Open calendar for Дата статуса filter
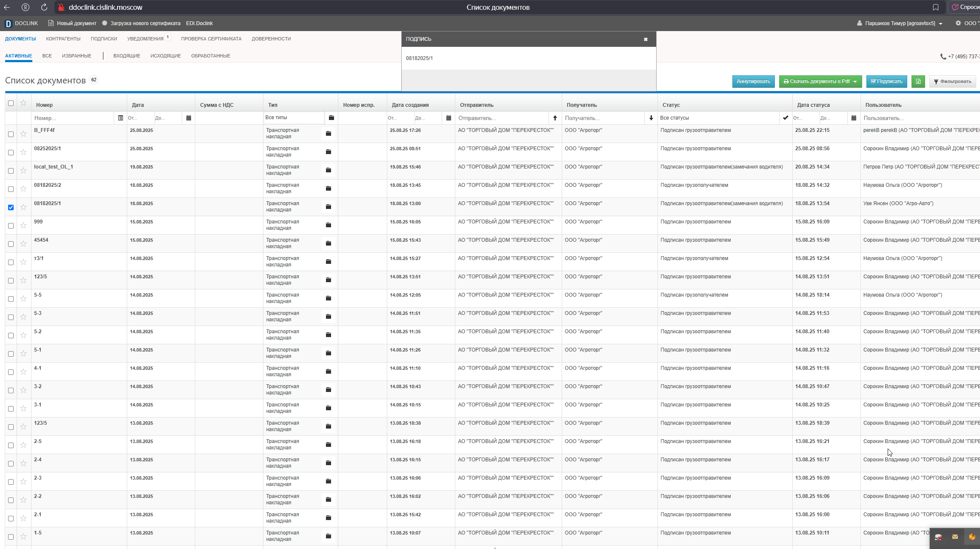This screenshot has width=980, height=549. tap(854, 118)
